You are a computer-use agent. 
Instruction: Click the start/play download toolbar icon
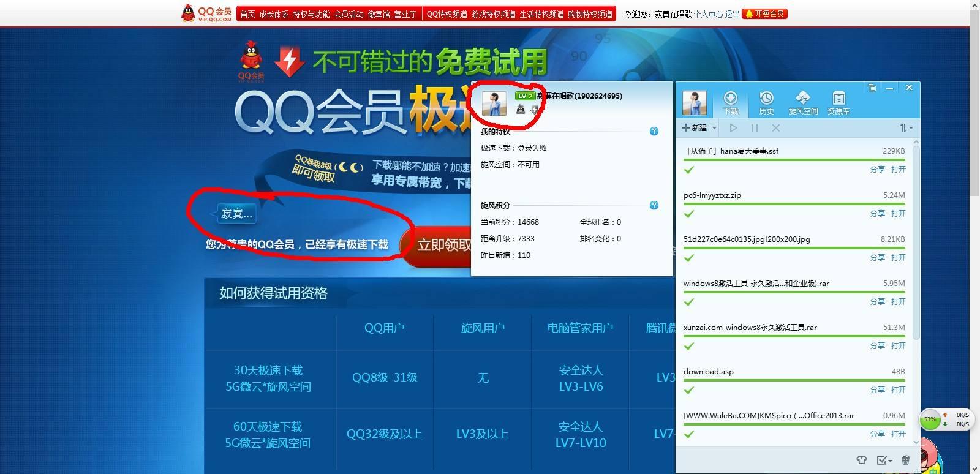733,128
